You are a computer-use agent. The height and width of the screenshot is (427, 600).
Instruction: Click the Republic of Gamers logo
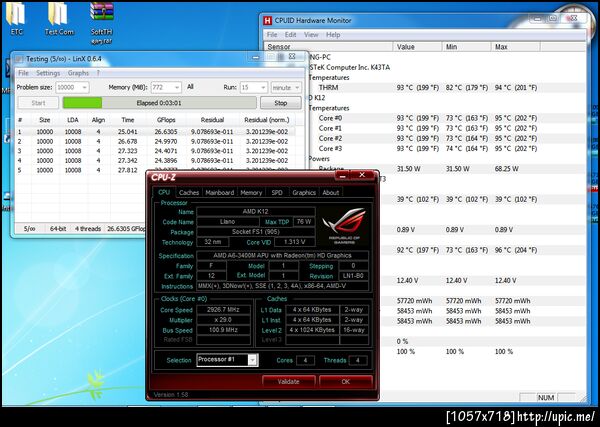(x=344, y=225)
